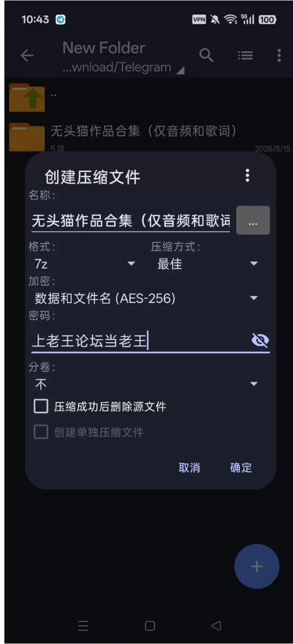The image size is (293, 644).
Task: Click the 确定 button
Action: coord(241,468)
